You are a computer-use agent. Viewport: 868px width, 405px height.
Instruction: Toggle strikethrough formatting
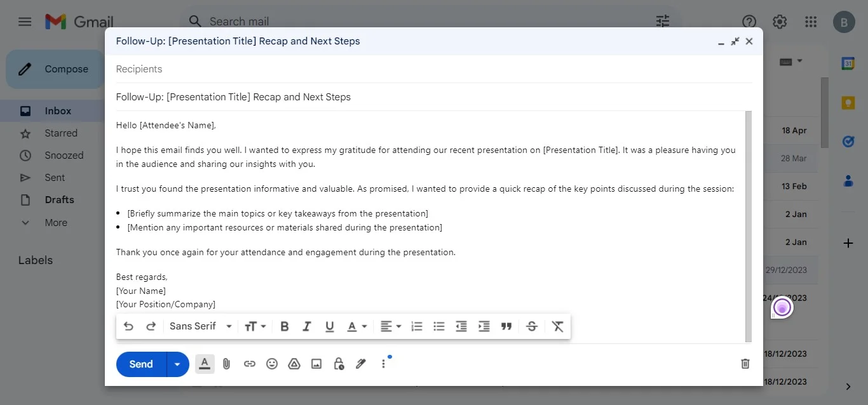tap(532, 326)
